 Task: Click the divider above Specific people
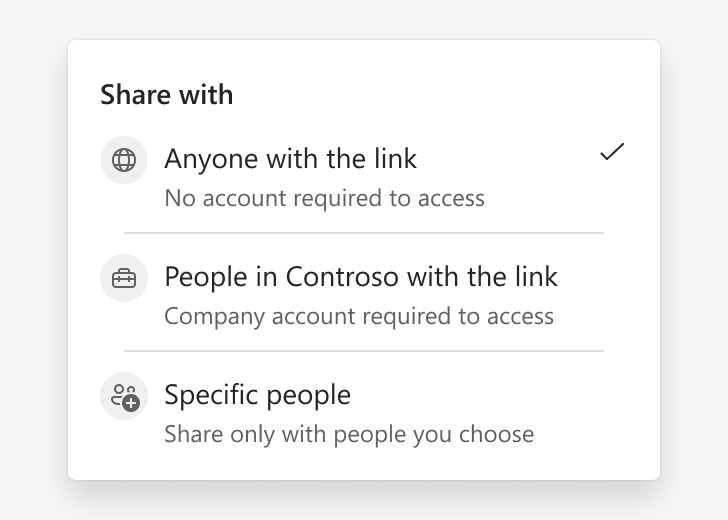click(x=364, y=351)
